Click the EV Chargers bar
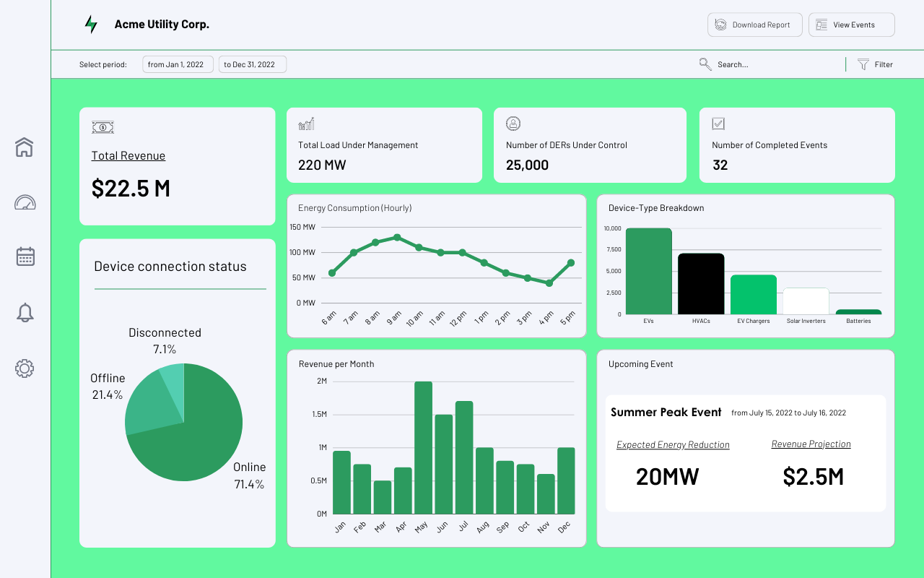 pos(754,295)
